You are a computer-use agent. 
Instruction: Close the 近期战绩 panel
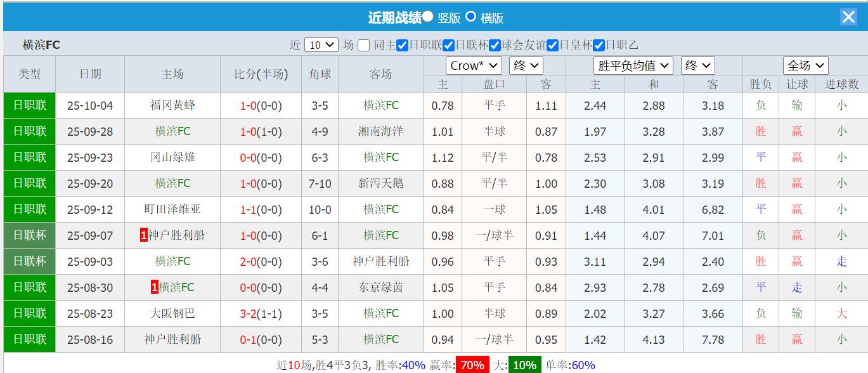(x=848, y=16)
